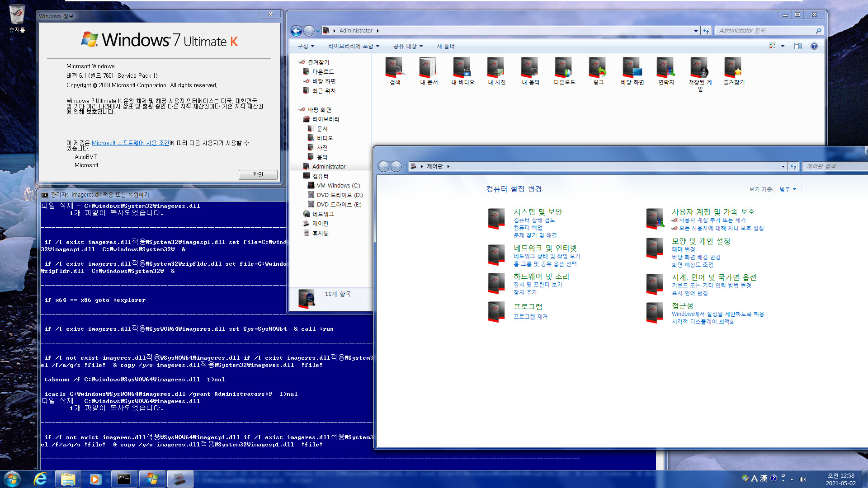Click the Show desktop button at taskbar end
Image resolution: width=868 pixels, height=488 pixels.
tap(864, 479)
